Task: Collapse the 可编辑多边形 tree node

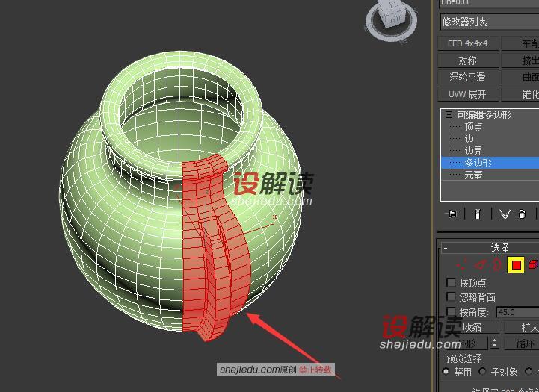Action: pyautogui.click(x=449, y=115)
